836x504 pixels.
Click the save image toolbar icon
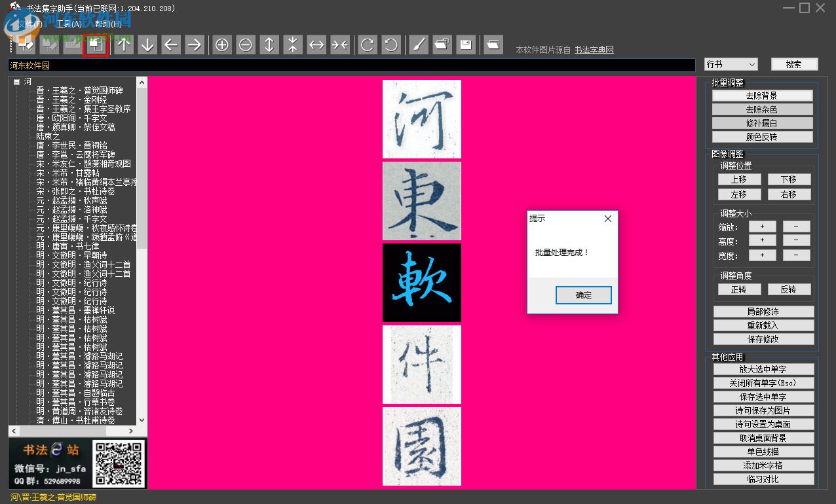[466, 45]
